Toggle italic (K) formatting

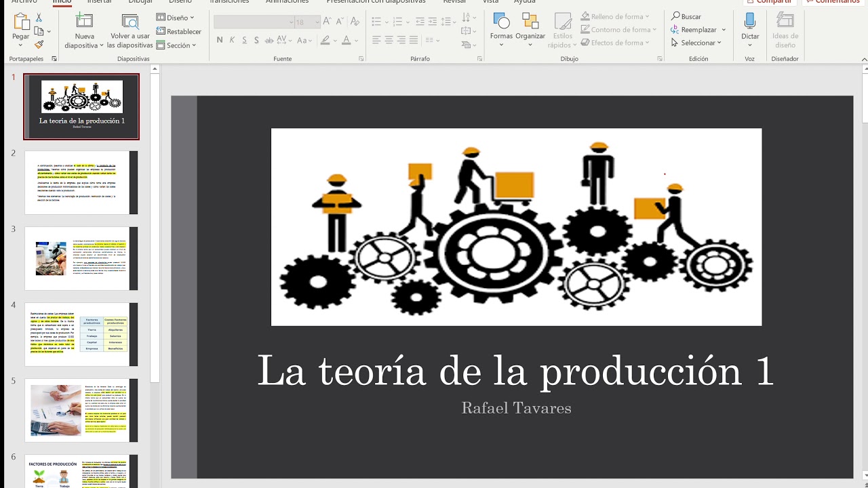tap(232, 41)
